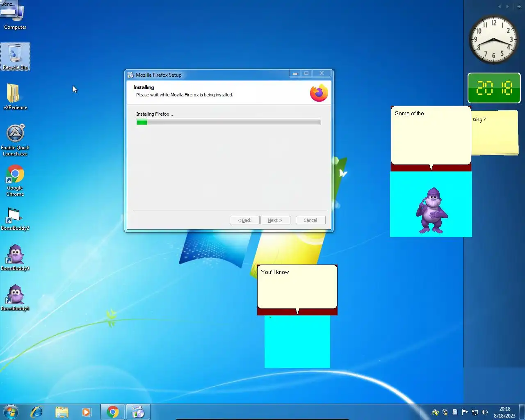Screen dimensions: 525x420
Task: Open Action Center flag tray icon
Action: (465, 412)
